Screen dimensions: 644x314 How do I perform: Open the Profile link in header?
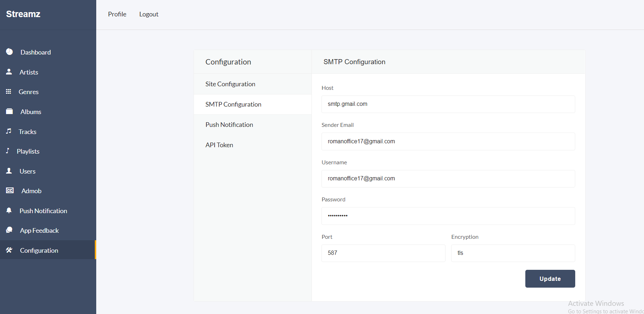click(117, 14)
